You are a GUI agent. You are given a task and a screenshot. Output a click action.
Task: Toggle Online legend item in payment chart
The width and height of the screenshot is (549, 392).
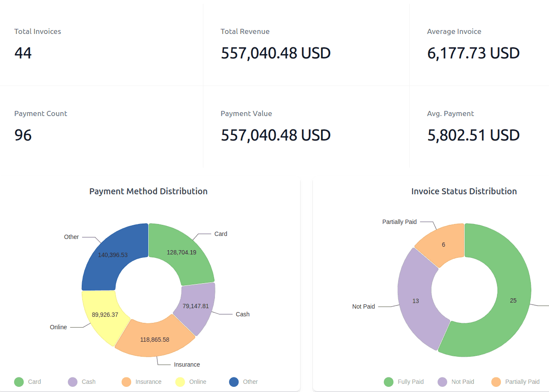click(x=191, y=382)
